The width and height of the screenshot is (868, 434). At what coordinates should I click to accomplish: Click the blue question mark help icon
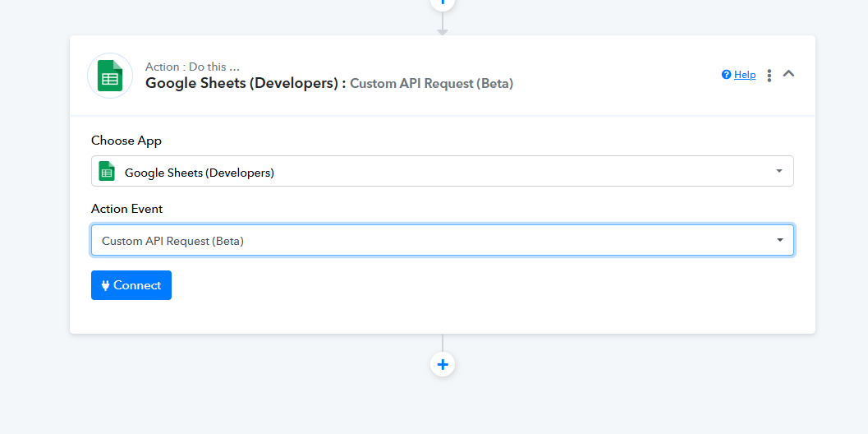[726, 74]
